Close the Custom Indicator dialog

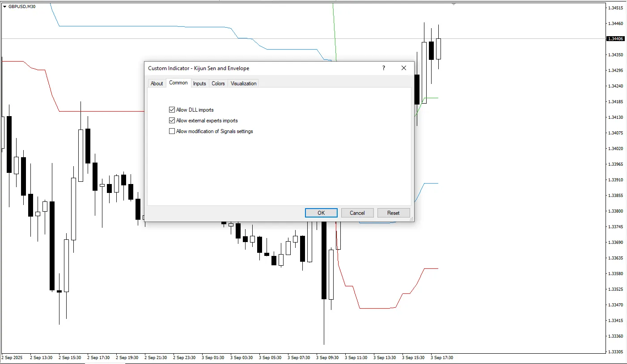(x=404, y=68)
